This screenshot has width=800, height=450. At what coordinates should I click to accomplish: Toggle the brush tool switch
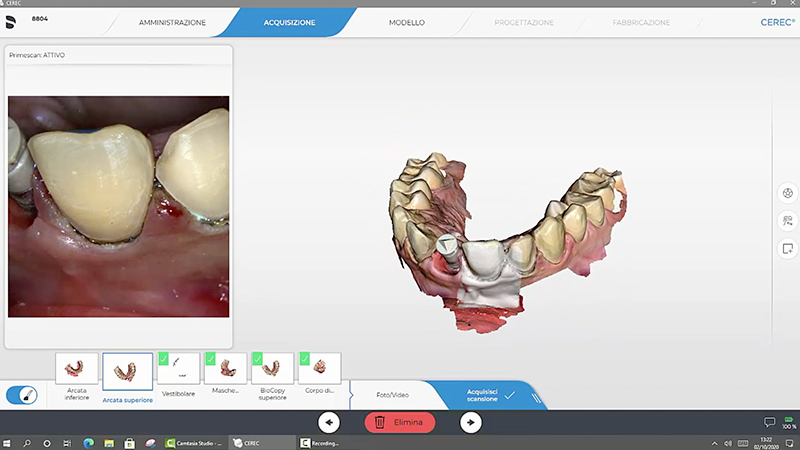click(x=23, y=395)
